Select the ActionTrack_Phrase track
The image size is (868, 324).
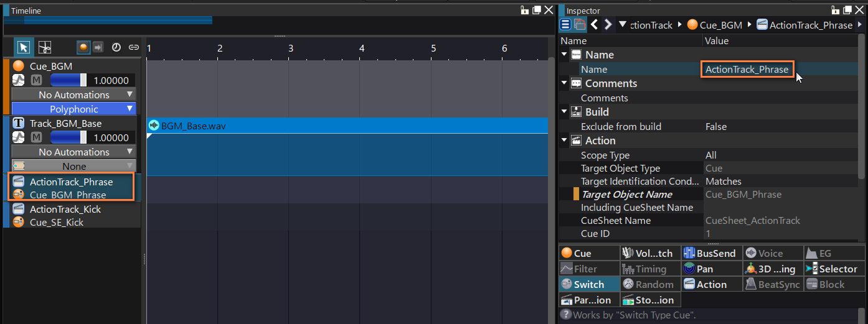pyautogui.click(x=71, y=182)
